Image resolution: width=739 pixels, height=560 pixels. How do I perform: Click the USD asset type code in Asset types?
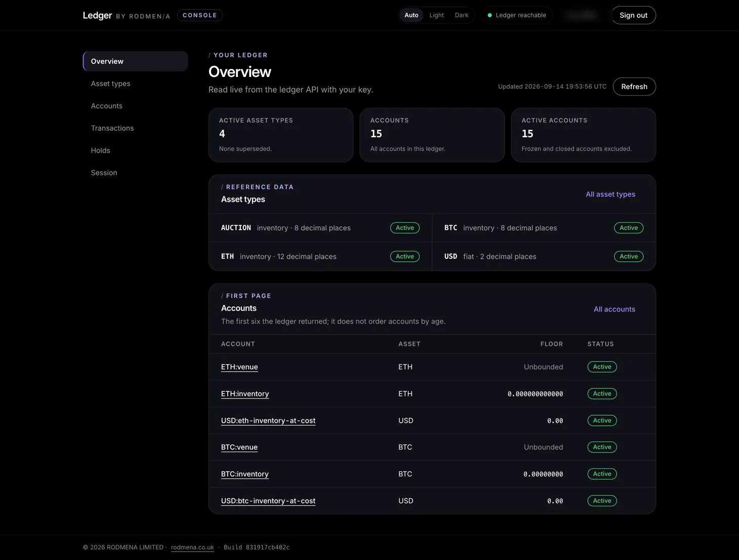pyautogui.click(x=450, y=257)
